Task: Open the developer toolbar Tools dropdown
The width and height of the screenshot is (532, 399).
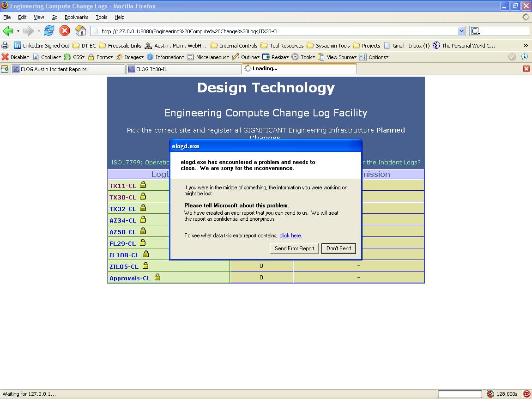Action: pyautogui.click(x=303, y=57)
